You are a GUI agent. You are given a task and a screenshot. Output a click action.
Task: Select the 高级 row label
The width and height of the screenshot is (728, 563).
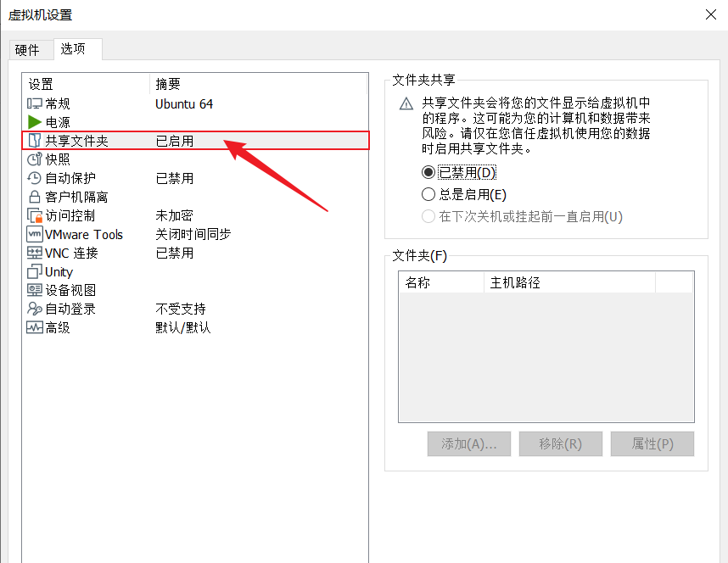[x=58, y=327]
